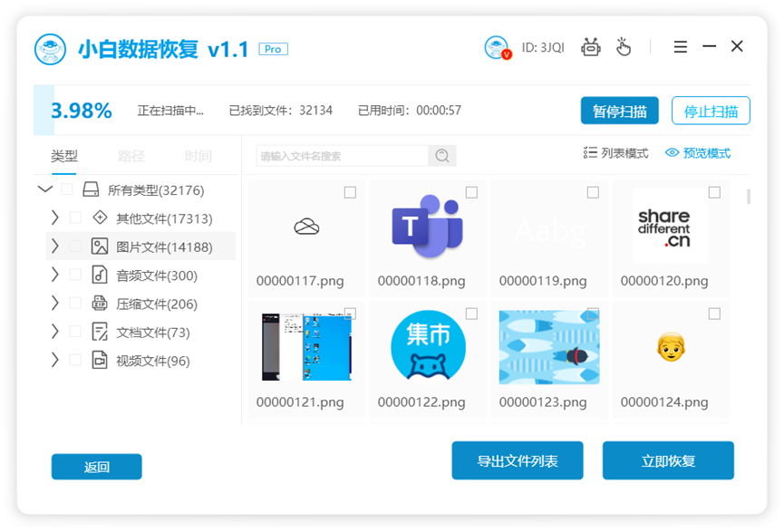Switch to the 时间 tab
Screen dimensions: 784x532
coord(198,156)
